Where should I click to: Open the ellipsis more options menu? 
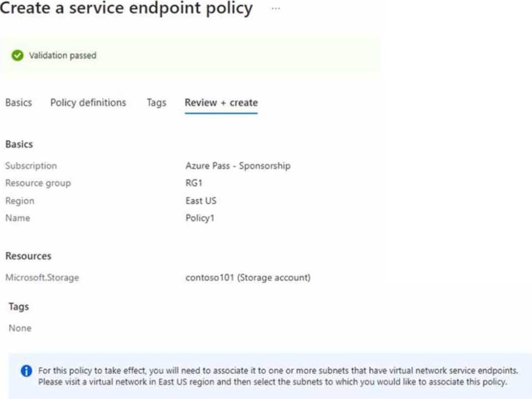tap(275, 9)
